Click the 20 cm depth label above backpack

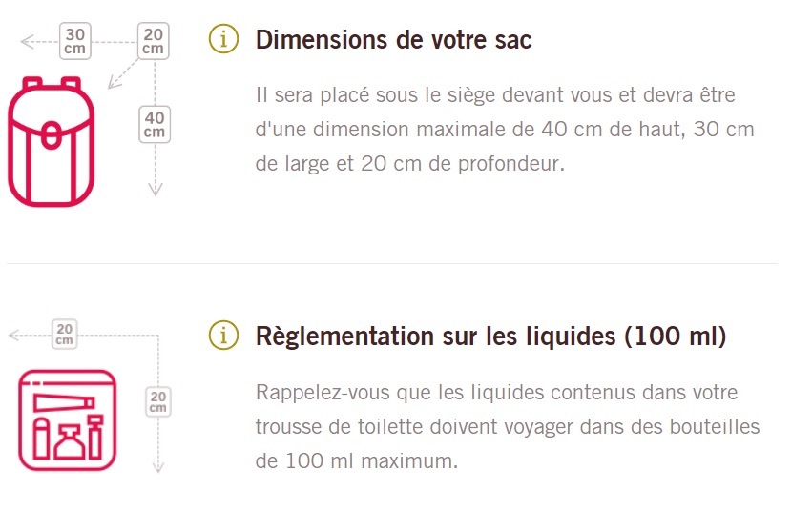pos(153,41)
